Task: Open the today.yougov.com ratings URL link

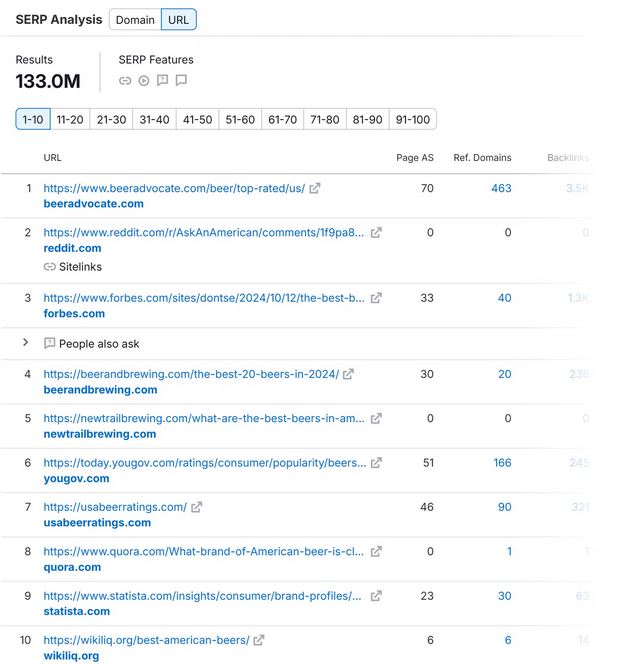Action: tap(205, 463)
